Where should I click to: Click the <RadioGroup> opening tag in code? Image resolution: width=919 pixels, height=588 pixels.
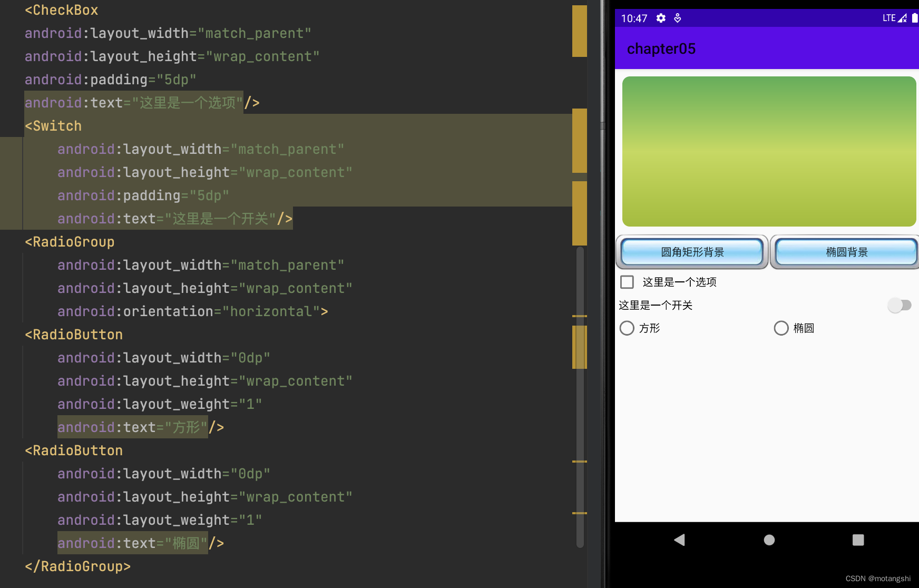(x=69, y=241)
